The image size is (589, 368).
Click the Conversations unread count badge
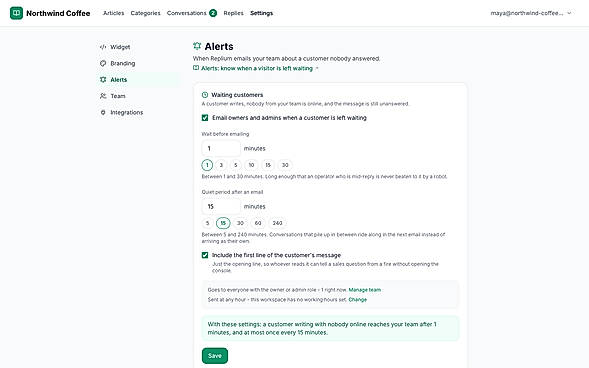pyautogui.click(x=213, y=13)
